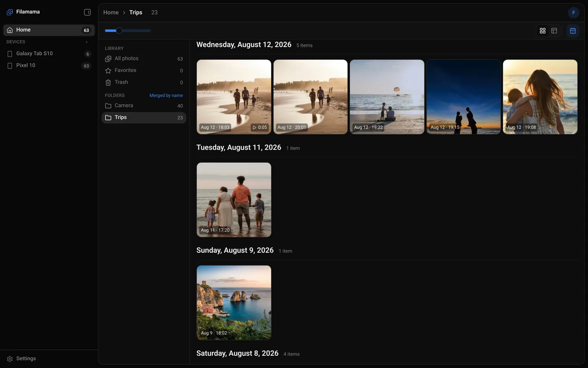Screen dimensions: 588x368
Task: Click Tuesday, August 11, 2026 heading
Action: 239,148
